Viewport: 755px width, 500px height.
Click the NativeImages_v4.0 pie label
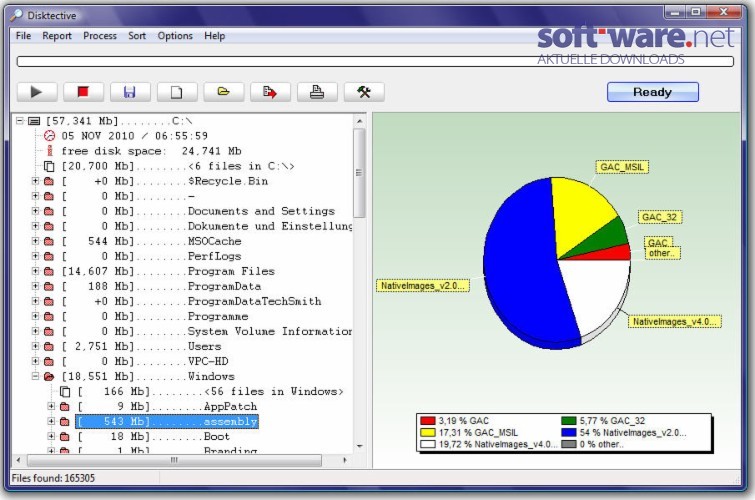[675, 321]
